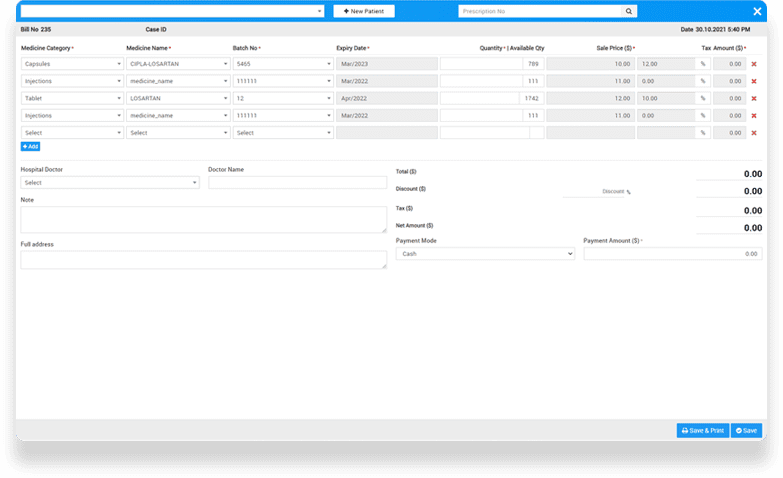Open the Hospital Doctor dropdown
783x478 pixels.
click(x=109, y=183)
